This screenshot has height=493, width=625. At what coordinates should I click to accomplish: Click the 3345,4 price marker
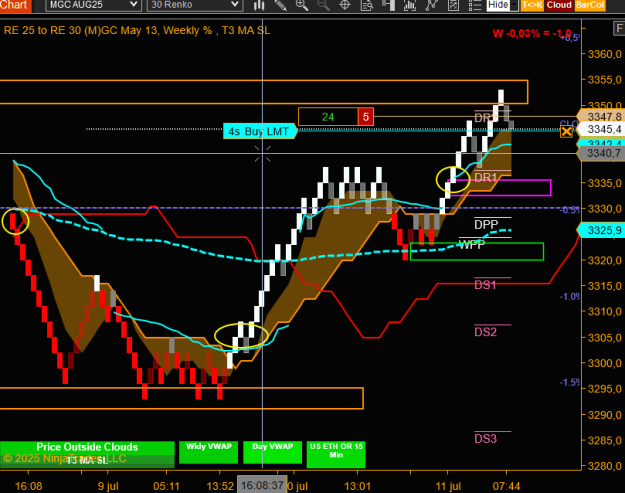coord(600,130)
